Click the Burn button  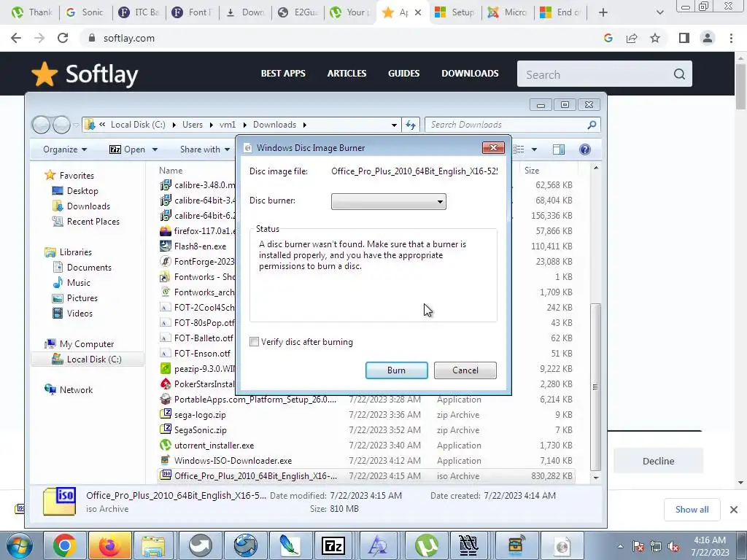[396, 370]
